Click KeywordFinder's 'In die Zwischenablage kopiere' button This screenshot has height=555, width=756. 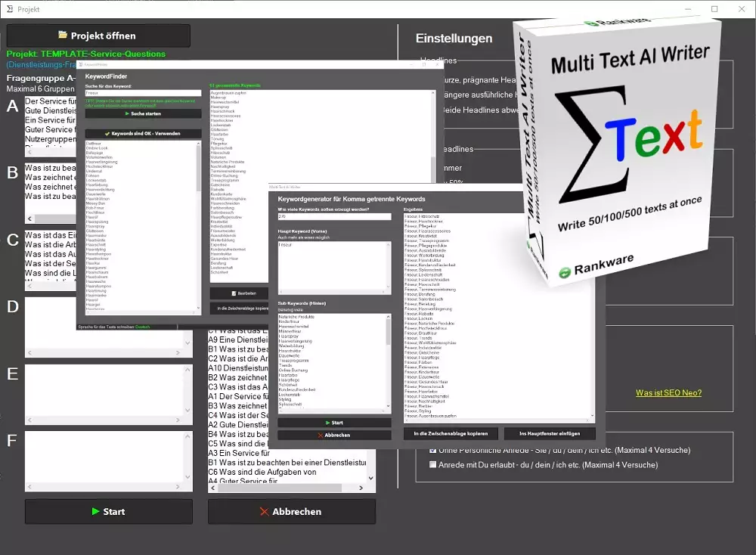tap(239, 309)
